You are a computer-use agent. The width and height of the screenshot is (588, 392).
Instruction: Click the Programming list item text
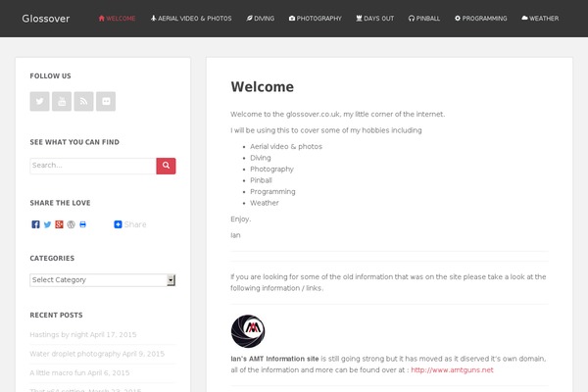pyautogui.click(x=272, y=192)
